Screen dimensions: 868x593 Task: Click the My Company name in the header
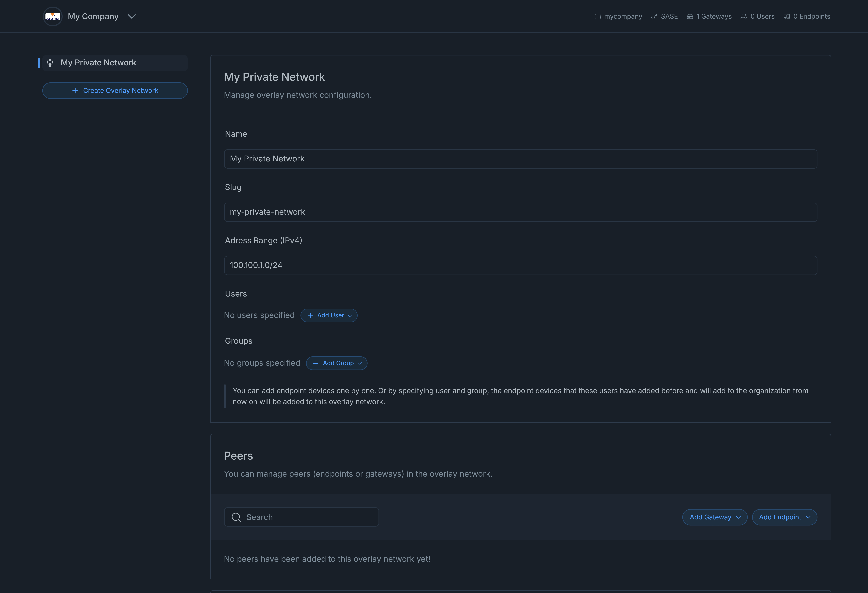(93, 16)
